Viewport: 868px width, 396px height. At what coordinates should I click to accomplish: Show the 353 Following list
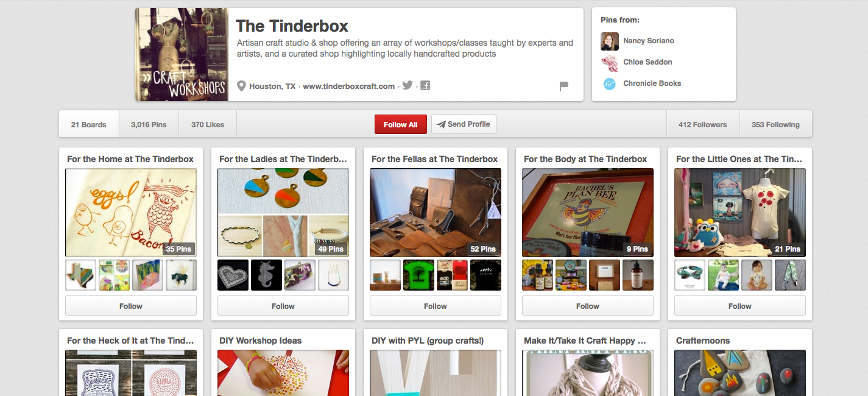775,124
